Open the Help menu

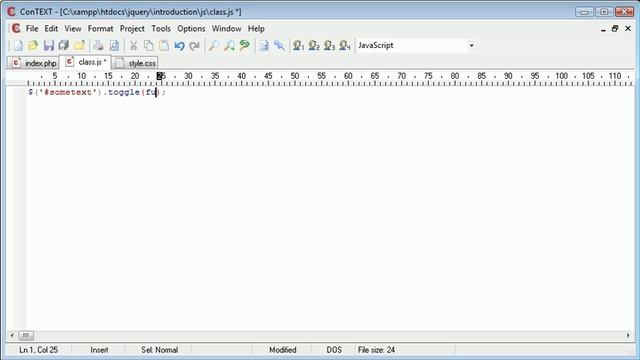256,29
